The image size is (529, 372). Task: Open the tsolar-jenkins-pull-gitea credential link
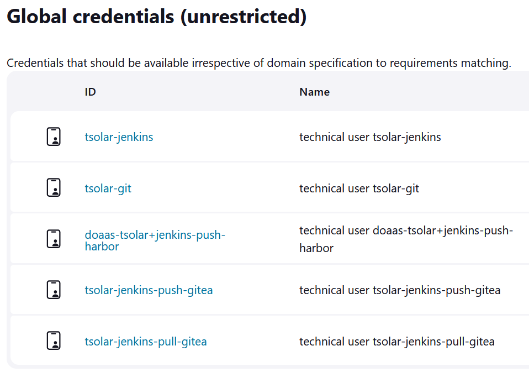[146, 341]
